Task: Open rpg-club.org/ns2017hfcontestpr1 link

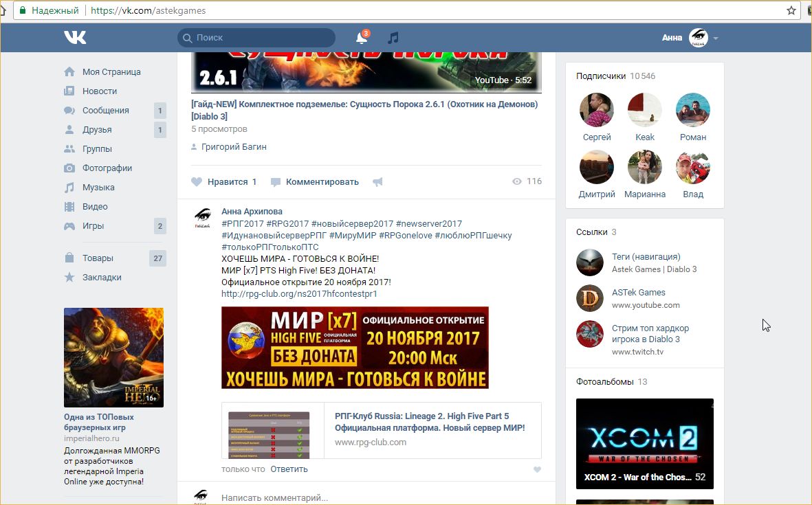Action: [x=299, y=294]
